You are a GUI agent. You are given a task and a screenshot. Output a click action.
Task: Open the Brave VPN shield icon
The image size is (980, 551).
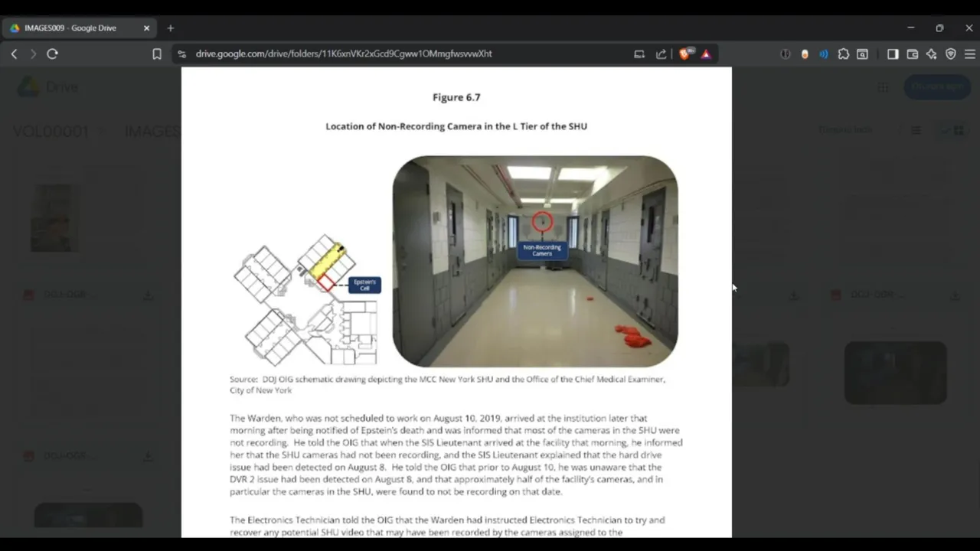[x=951, y=54]
